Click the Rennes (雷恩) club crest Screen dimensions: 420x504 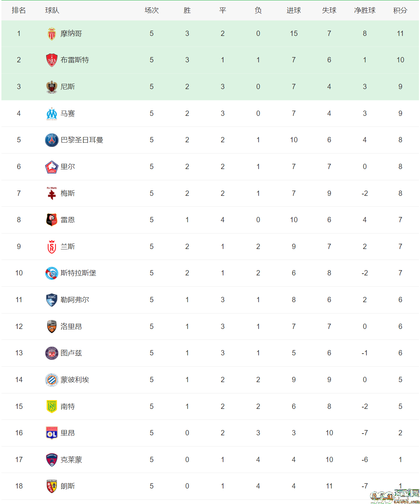click(x=52, y=220)
